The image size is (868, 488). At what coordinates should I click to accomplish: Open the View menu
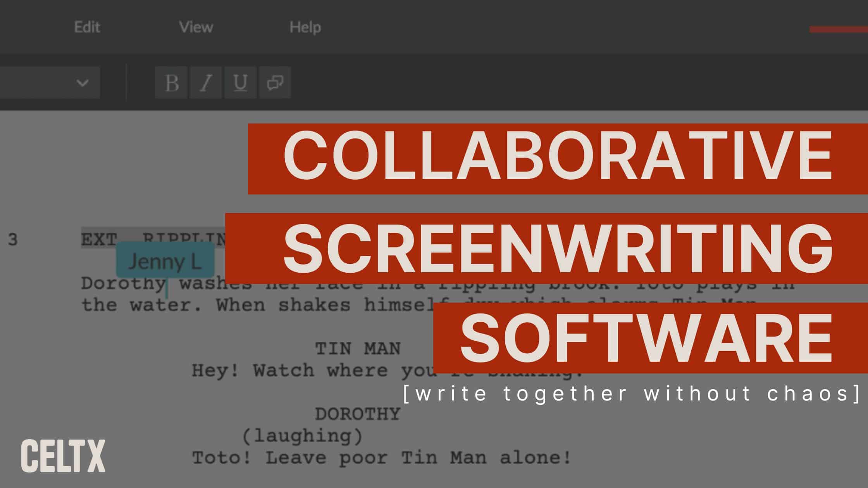196,27
